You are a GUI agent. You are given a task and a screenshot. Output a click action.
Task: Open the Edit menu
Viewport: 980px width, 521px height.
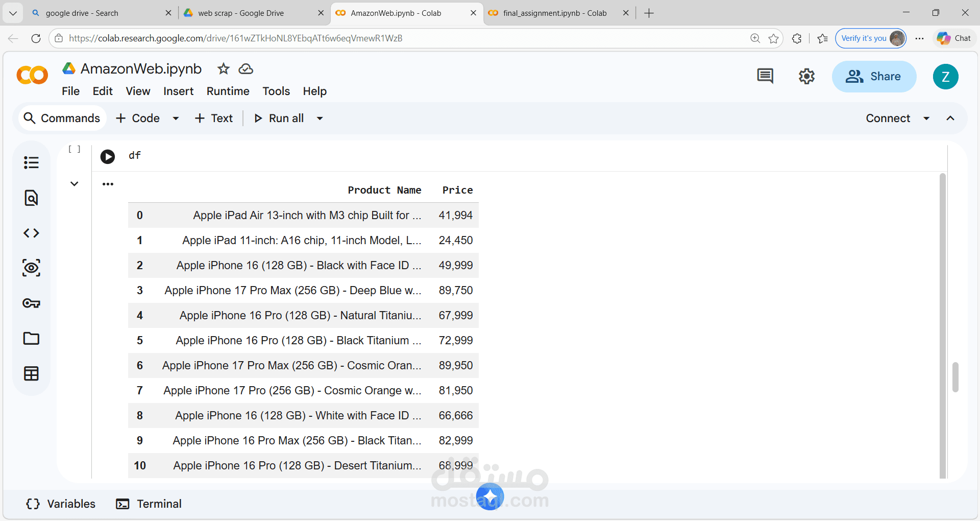click(103, 91)
